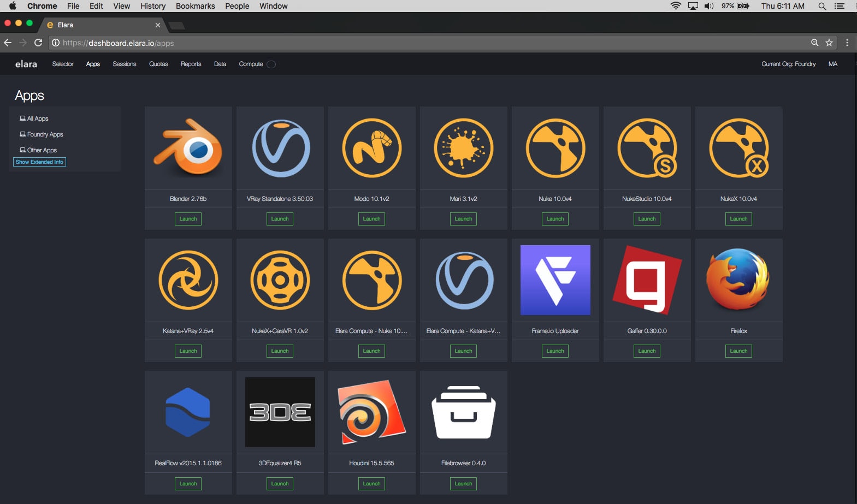Go back with the browser back arrow
The width and height of the screenshot is (857, 504).
(8, 43)
